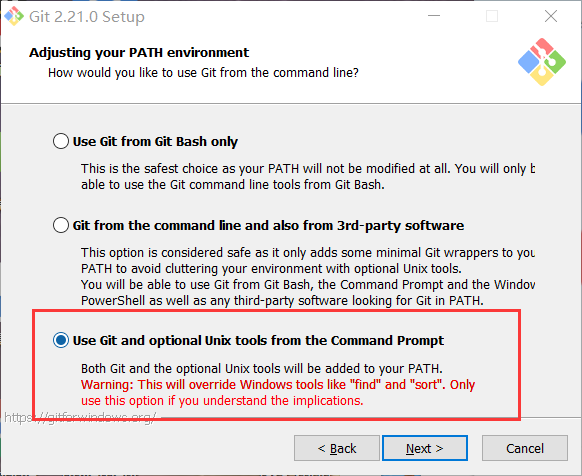This screenshot has width=582, height=476.
Task: Open the gitforwindows.org link
Action: tap(80, 418)
